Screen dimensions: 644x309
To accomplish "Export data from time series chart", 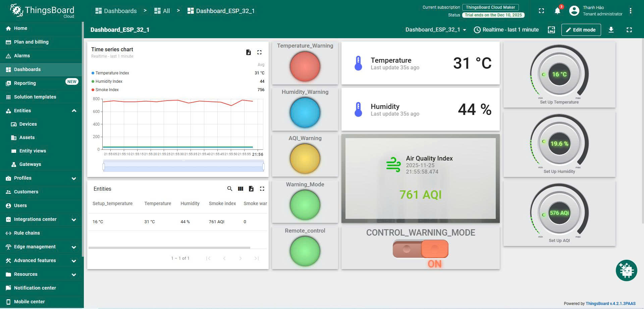I will pyautogui.click(x=248, y=52).
